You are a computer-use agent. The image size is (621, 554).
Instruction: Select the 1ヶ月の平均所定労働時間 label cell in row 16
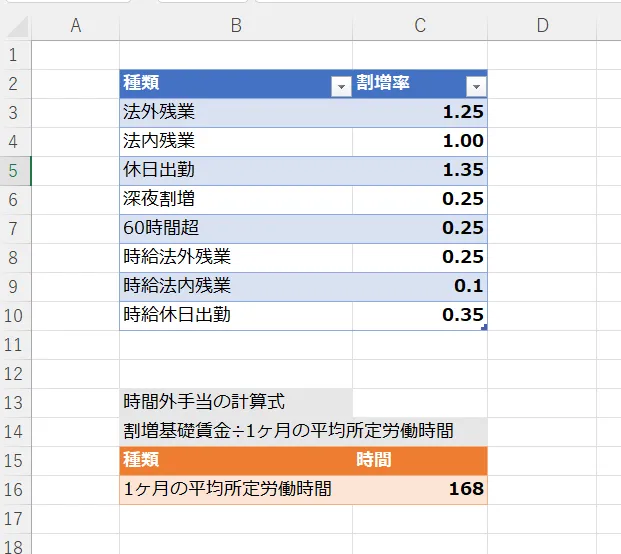[x=236, y=489]
